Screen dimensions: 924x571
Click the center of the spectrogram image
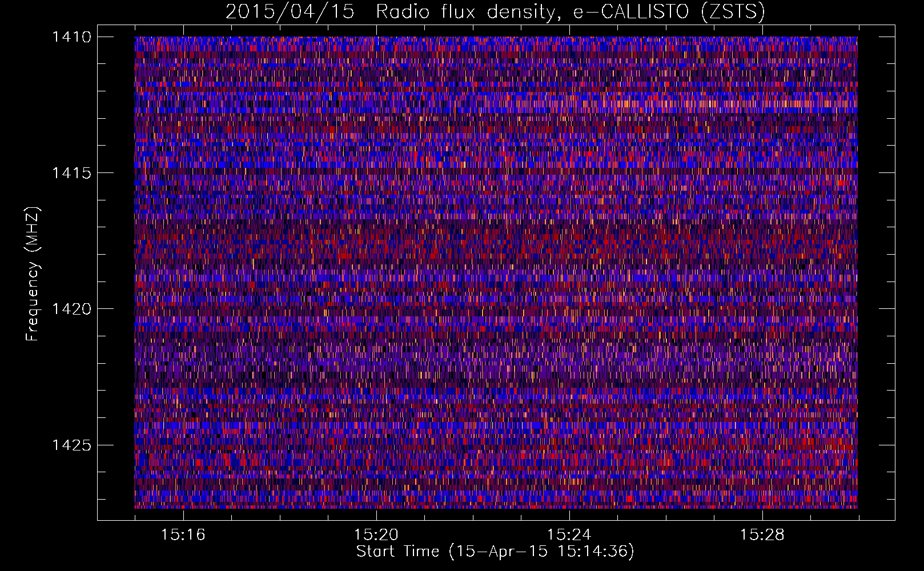(496, 272)
